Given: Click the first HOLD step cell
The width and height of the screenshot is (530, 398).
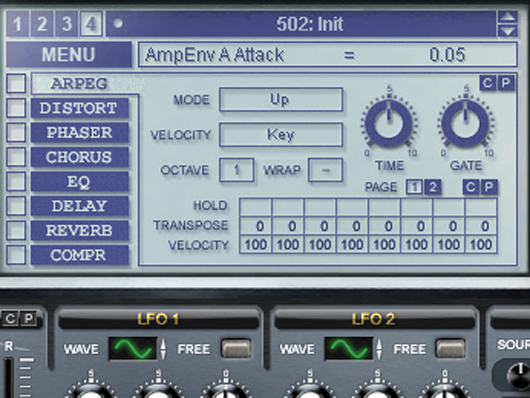Looking at the screenshot, I should 256,207.
